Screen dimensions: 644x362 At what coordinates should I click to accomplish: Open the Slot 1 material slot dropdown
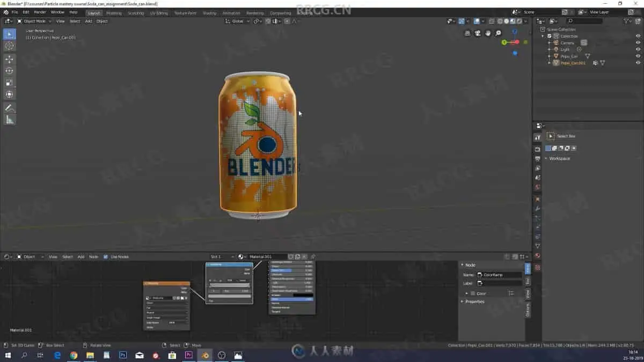223,257
